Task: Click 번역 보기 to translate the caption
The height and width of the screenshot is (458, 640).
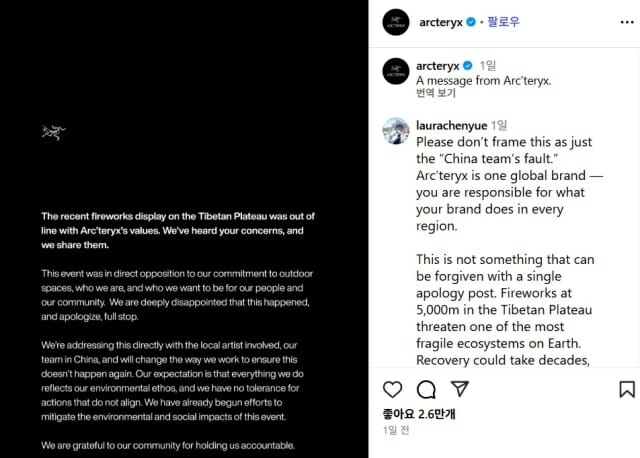Action: coord(436,93)
